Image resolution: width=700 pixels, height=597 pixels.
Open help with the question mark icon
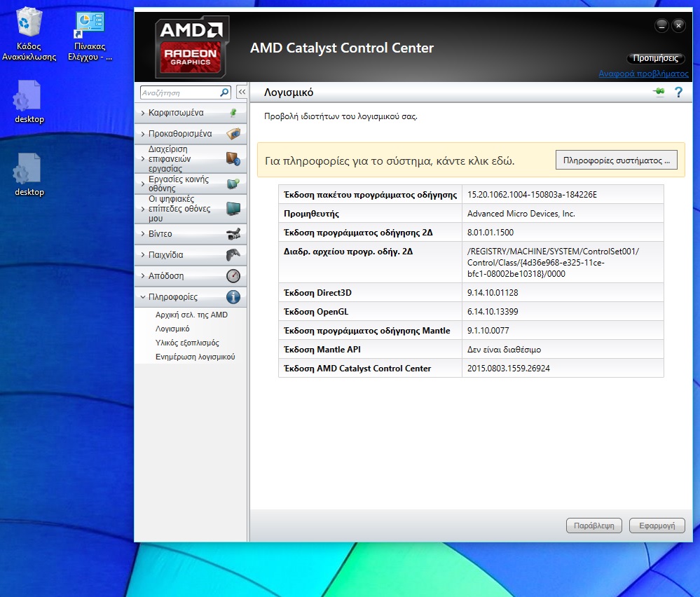pos(678,92)
